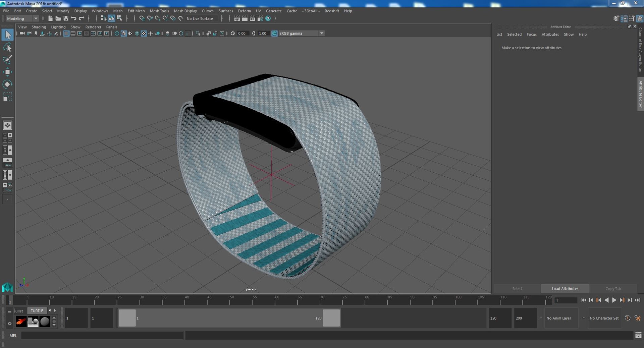
Task: Pick the Paint Selection tool
Action: [x=7, y=60]
